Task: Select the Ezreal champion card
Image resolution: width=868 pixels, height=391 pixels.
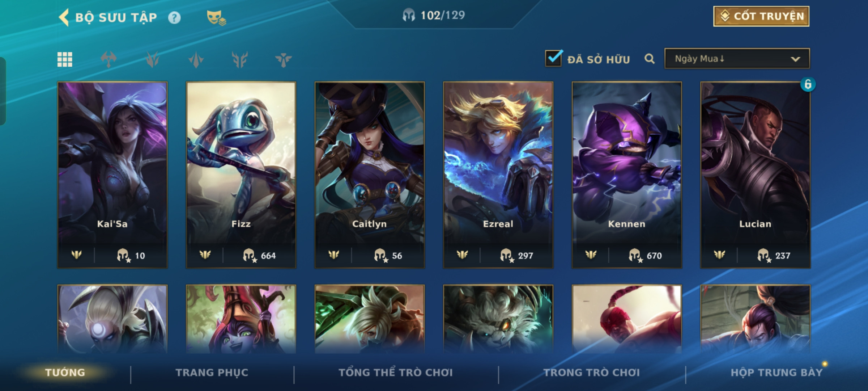Action: (498, 175)
